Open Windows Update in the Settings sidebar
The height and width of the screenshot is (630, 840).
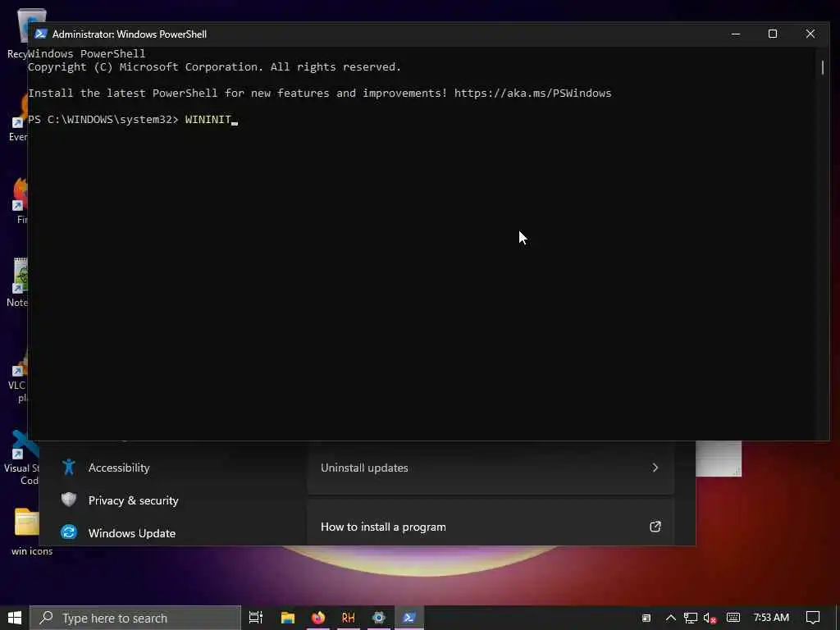point(132,533)
